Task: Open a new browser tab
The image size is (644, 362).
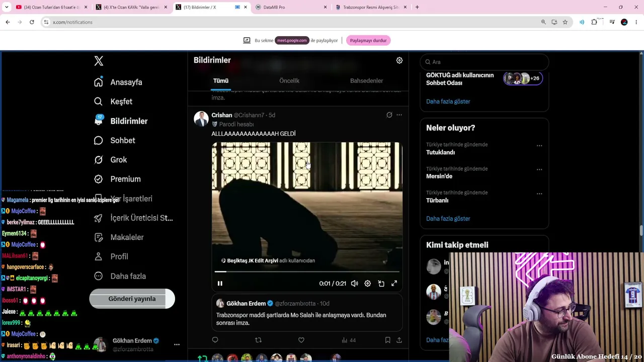Action: coord(417,8)
